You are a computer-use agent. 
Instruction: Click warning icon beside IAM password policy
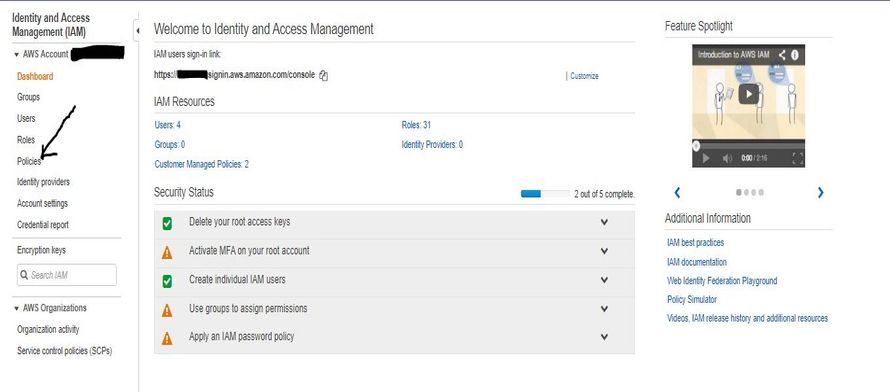[x=167, y=338]
